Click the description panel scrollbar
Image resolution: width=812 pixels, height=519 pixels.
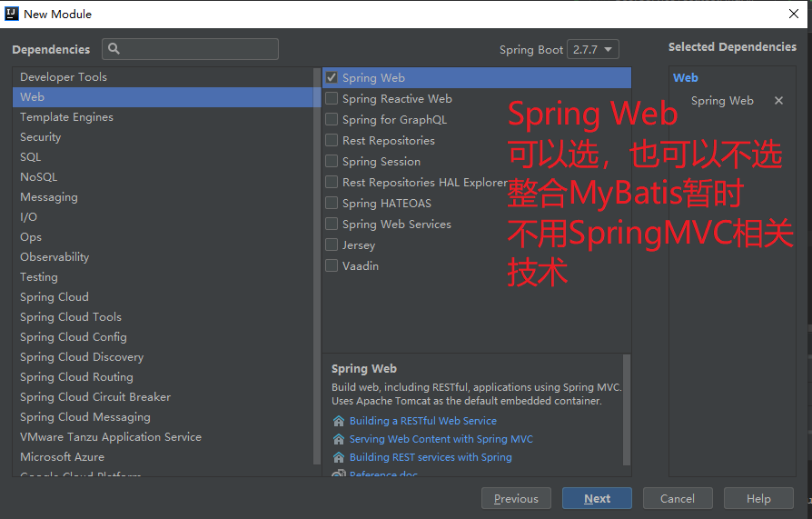tap(626, 410)
